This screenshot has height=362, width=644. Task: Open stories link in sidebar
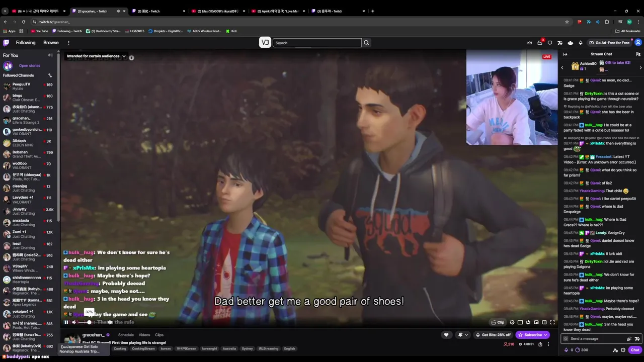[x=30, y=65]
